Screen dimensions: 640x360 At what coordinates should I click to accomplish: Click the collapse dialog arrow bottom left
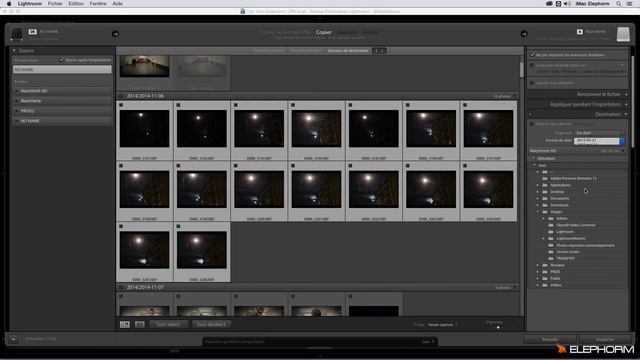pos(13,339)
